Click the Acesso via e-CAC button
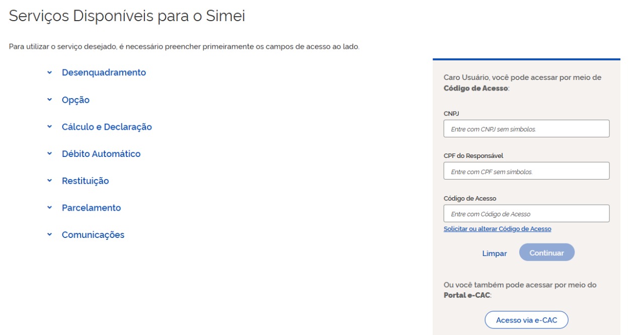644x335 pixels. (x=527, y=320)
